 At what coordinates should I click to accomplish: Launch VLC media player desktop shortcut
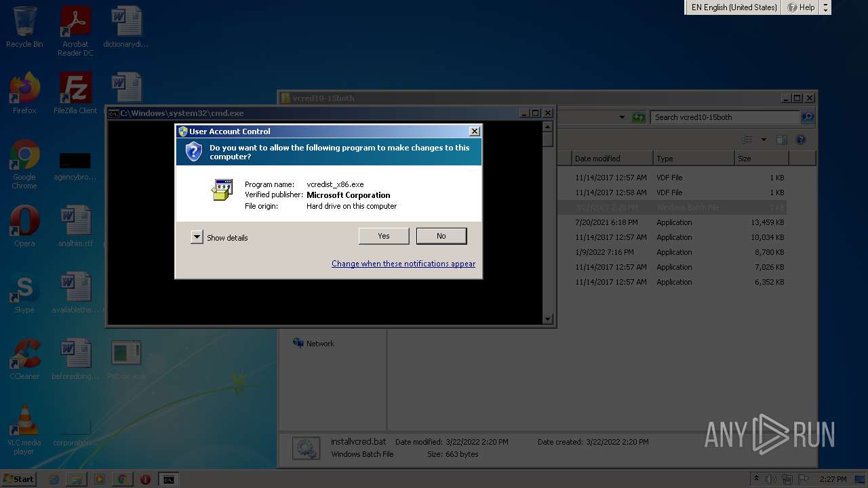[x=24, y=430]
